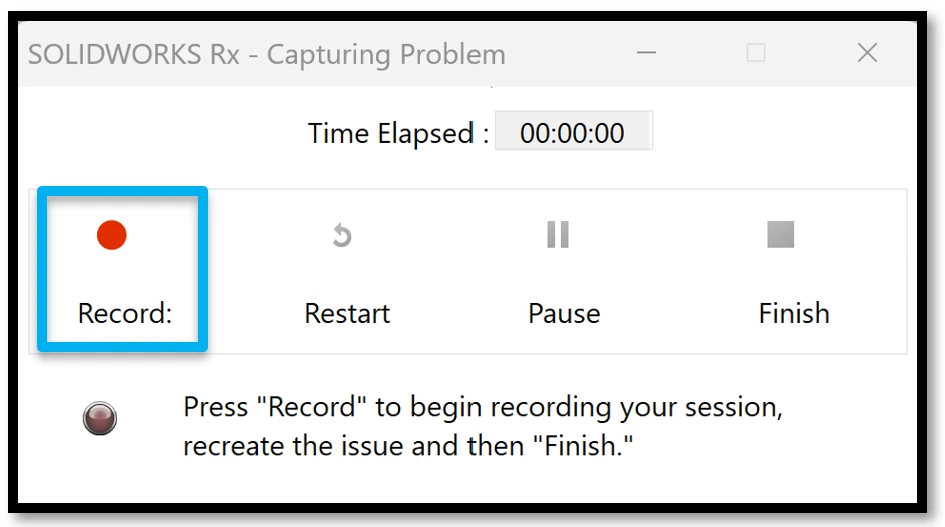Click the word "Problem" in the title bar

(x=453, y=55)
